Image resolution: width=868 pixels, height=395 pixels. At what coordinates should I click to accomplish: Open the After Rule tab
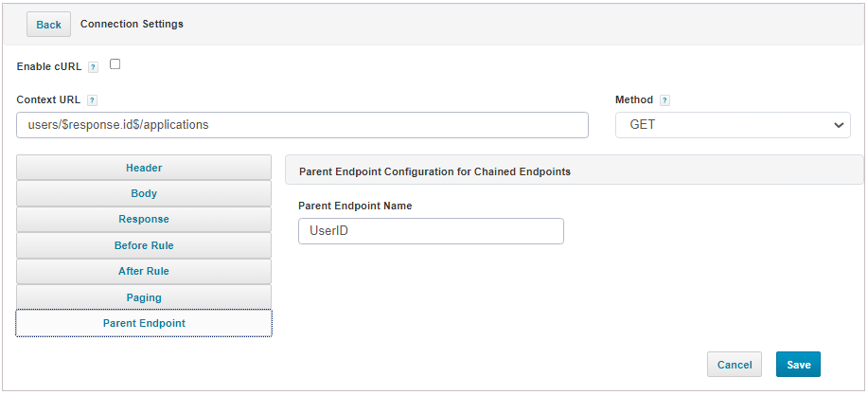click(x=144, y=272)
